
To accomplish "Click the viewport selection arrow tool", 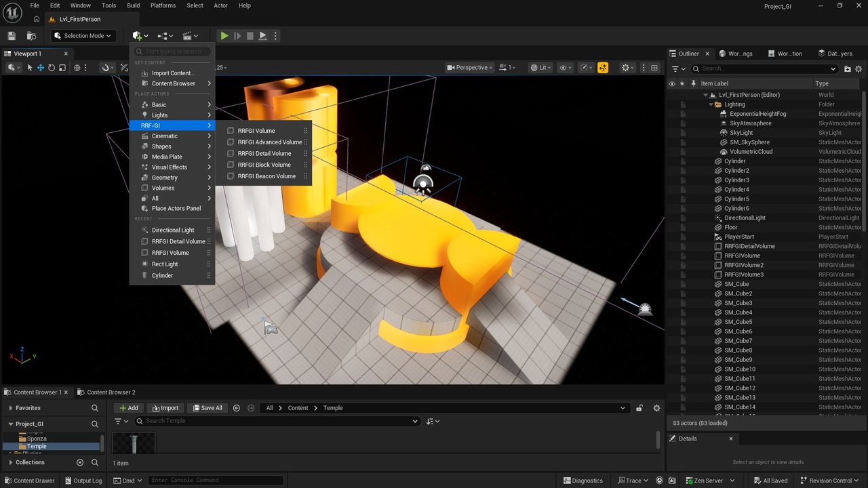I will tap(30, 68).
